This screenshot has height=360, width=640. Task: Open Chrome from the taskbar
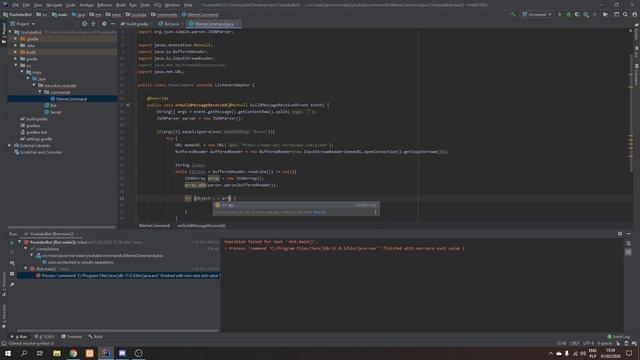tap(73, 353)
